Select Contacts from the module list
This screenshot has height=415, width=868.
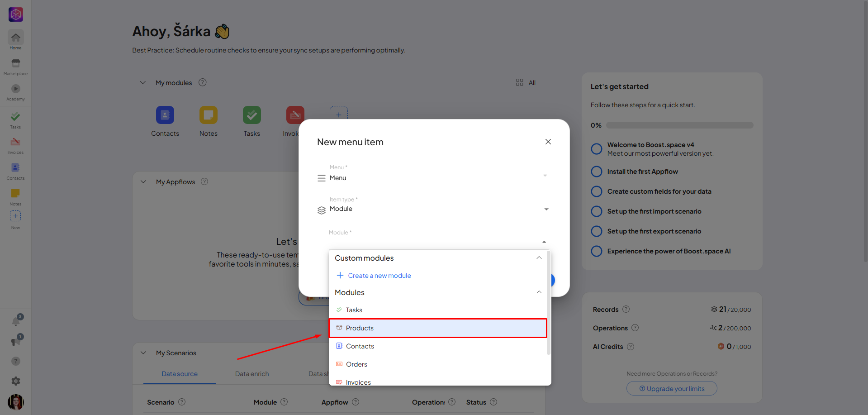coord(438,346)
